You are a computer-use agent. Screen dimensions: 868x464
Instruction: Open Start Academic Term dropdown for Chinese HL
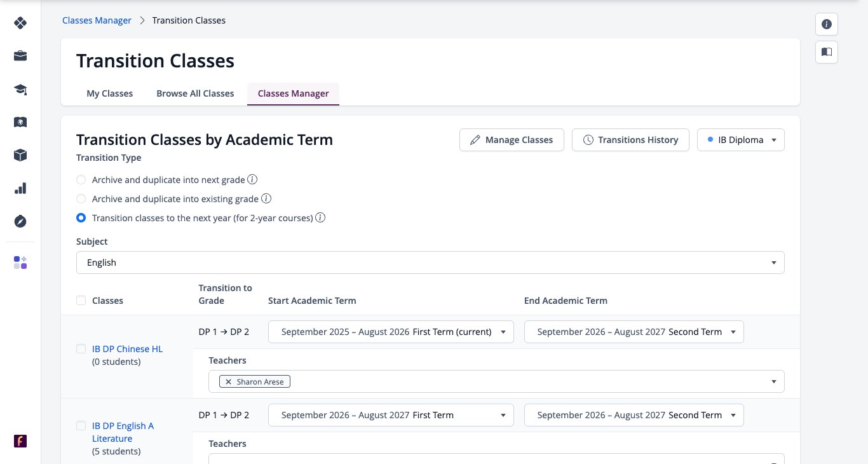tap(391, 332)
